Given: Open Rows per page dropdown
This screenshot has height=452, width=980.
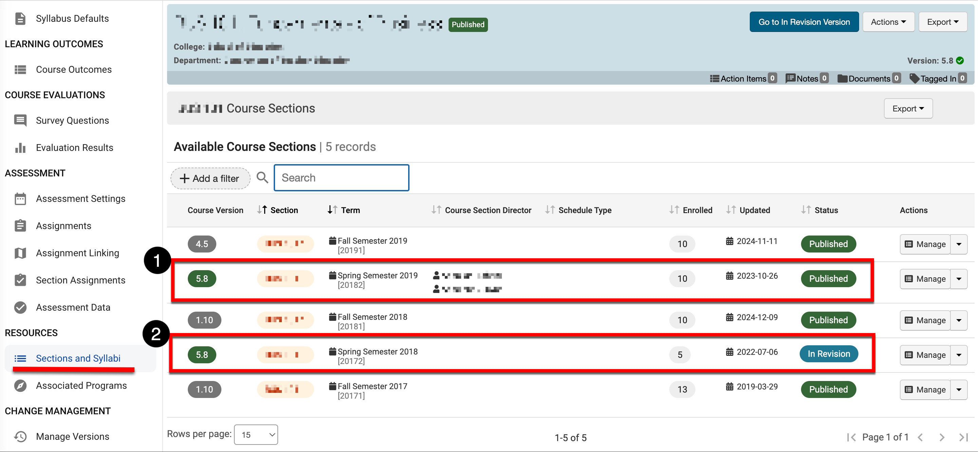Looking at the screenshot, I should point(256,434).
